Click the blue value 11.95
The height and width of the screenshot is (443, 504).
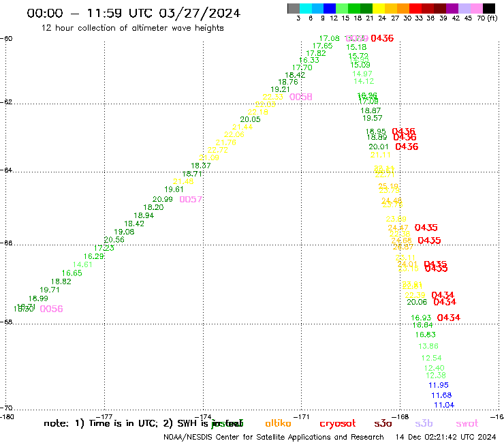pyautogui.click(x=439, y=385)
